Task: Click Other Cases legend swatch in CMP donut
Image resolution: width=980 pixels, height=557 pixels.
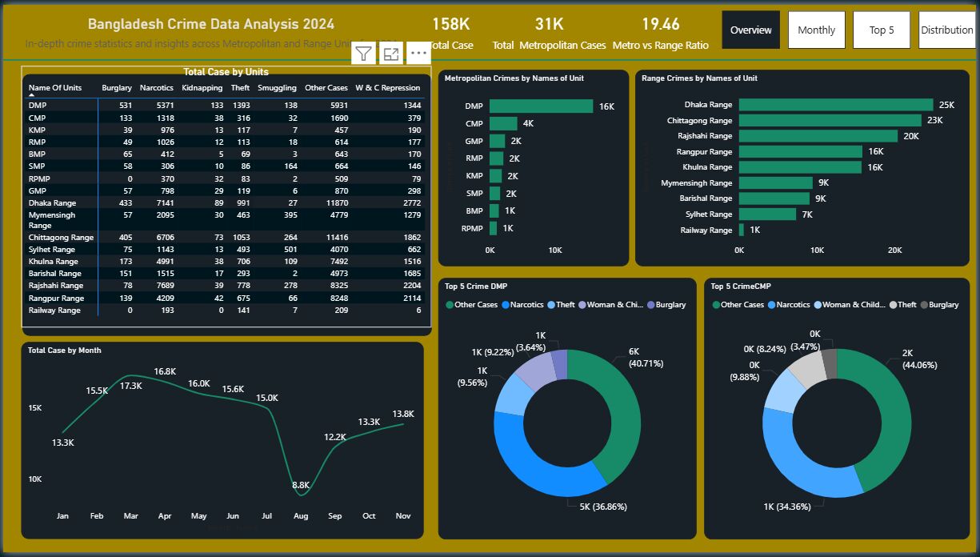Action: [x=715, y=305]
